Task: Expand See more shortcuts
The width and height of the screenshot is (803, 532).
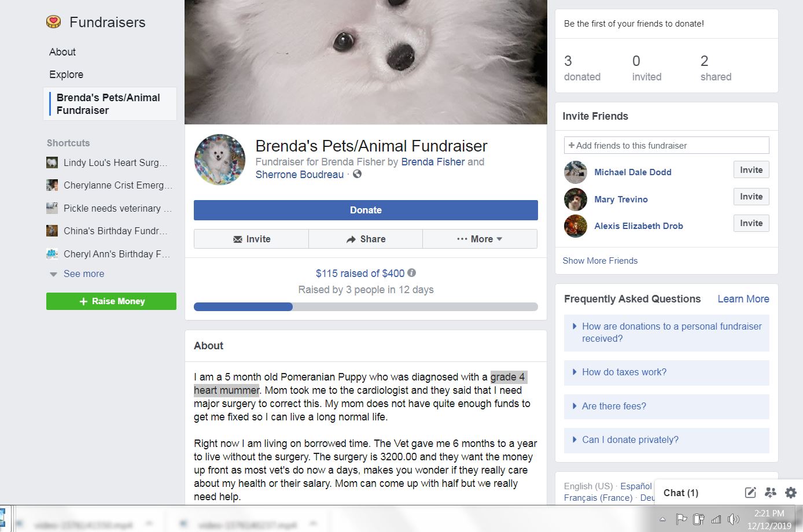Action: [x=83, y=274]
